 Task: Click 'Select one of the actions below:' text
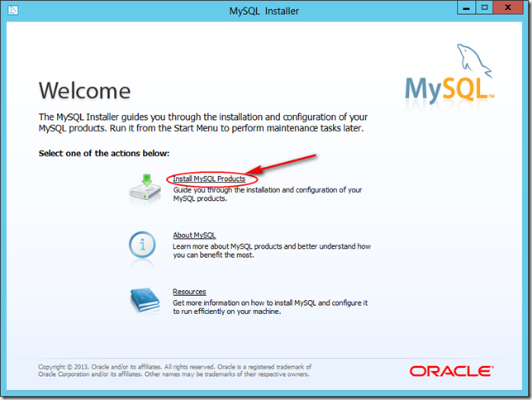click(104, 154)
